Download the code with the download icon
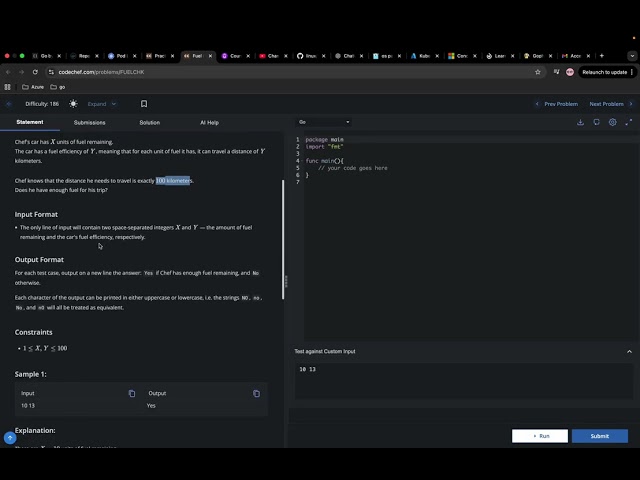 coord(580,122)
